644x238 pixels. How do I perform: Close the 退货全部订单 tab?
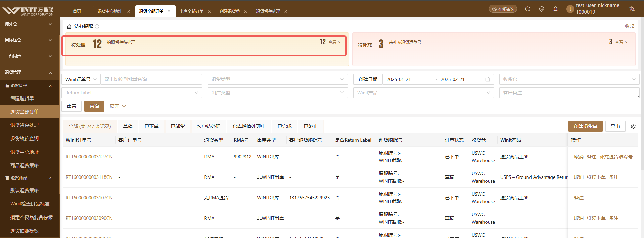(x=169, y=11)
